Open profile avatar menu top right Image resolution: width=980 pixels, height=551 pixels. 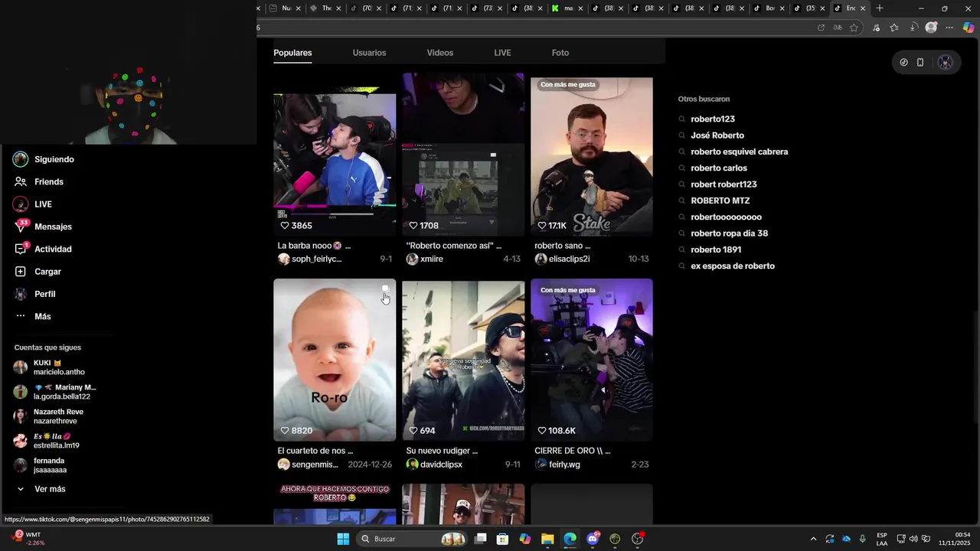(946, 63)
